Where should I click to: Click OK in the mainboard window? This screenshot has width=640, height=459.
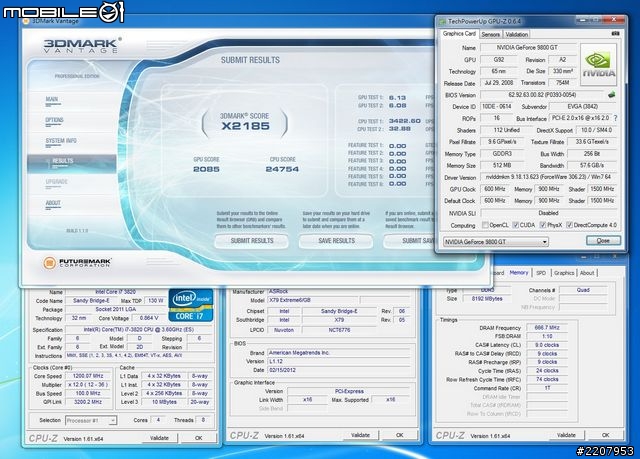pos(399,435)
